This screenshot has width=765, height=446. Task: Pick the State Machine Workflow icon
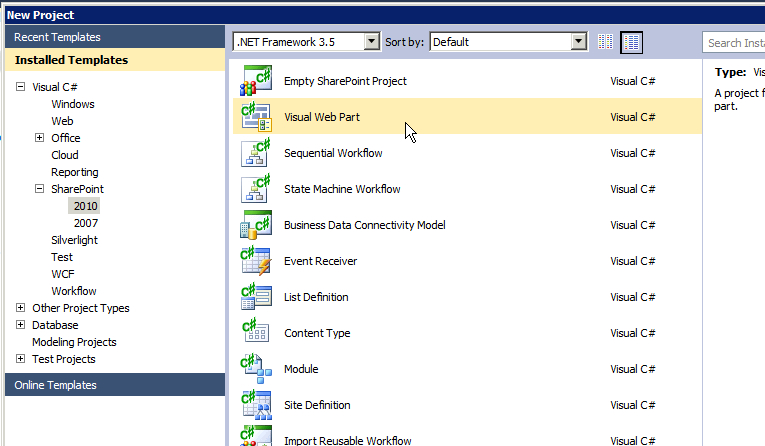[256, 189]
